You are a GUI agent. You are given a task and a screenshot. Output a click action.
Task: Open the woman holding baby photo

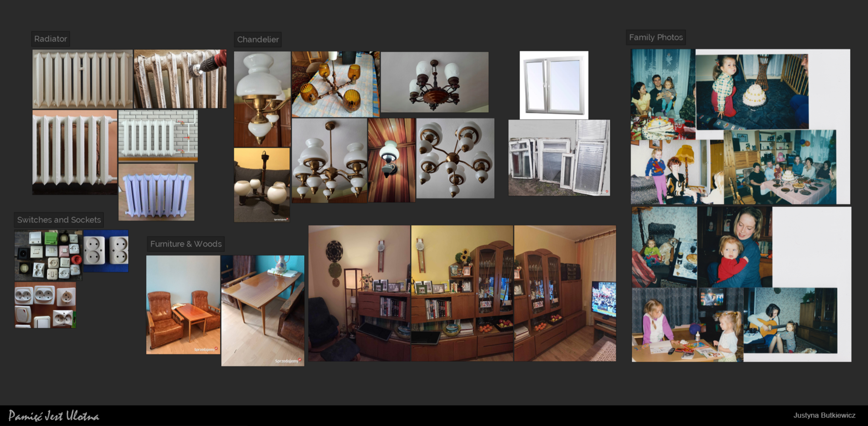734,247
